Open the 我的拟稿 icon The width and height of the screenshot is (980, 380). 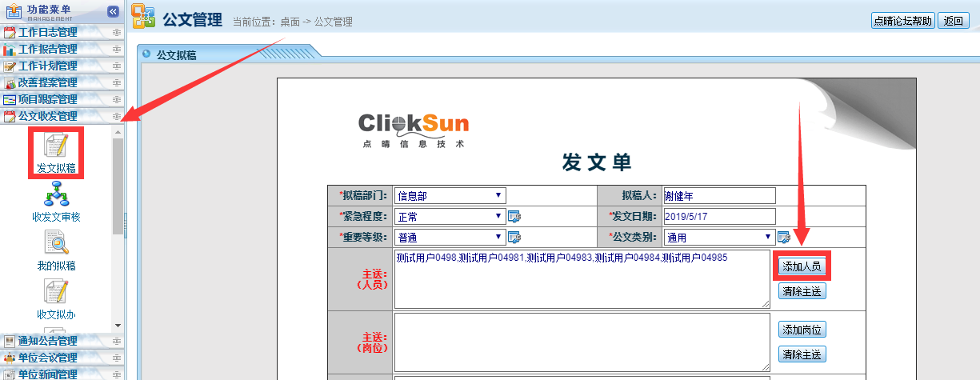coord(56,243)
